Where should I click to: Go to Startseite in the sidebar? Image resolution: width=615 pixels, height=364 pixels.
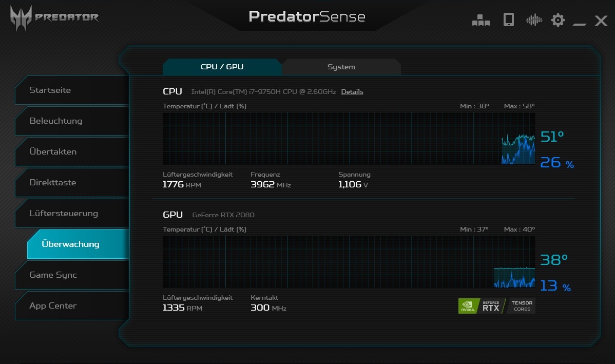point(71,90)
